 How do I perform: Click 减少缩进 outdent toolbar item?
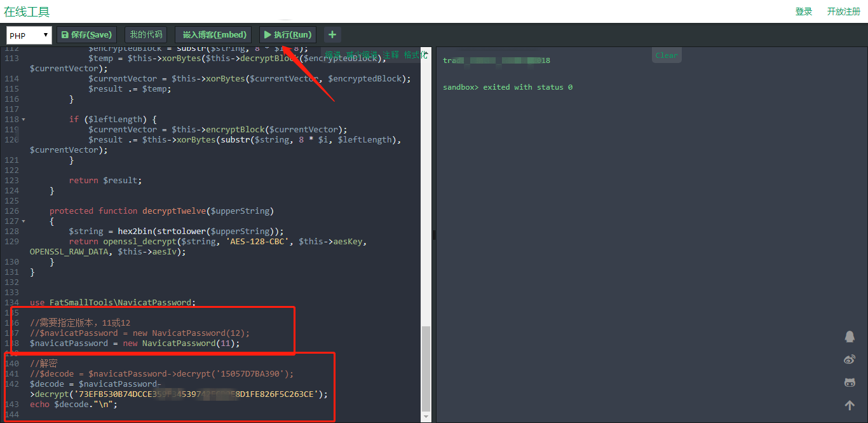tap(362, 55)
